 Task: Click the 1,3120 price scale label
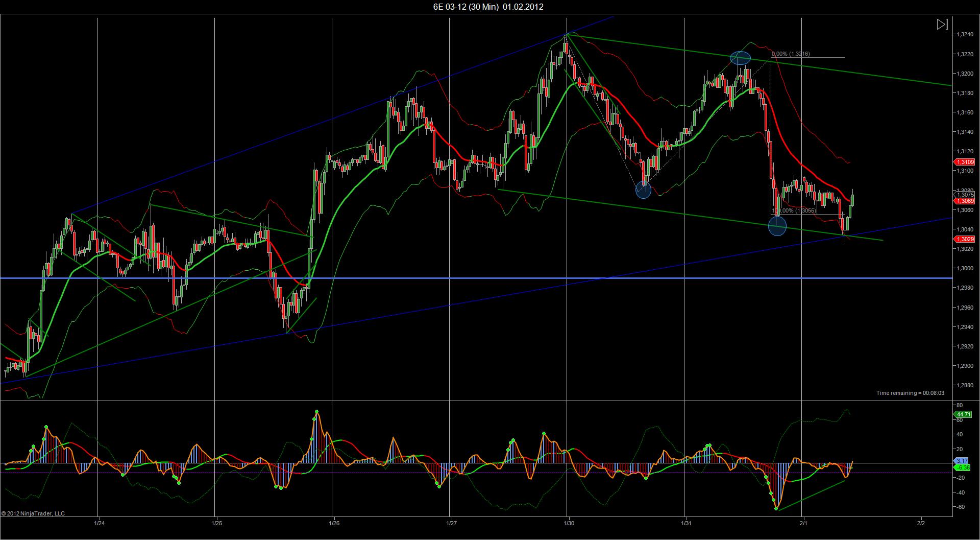tap(966, 151)
